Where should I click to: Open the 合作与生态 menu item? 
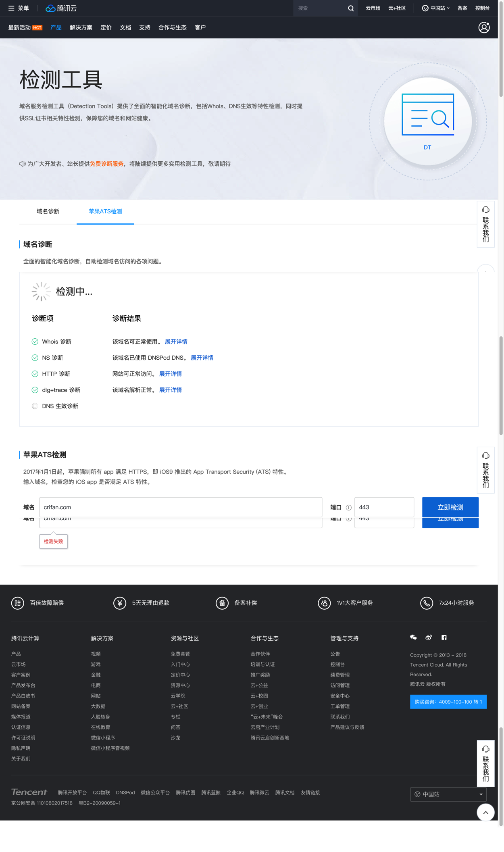click(x=173, y=27)
